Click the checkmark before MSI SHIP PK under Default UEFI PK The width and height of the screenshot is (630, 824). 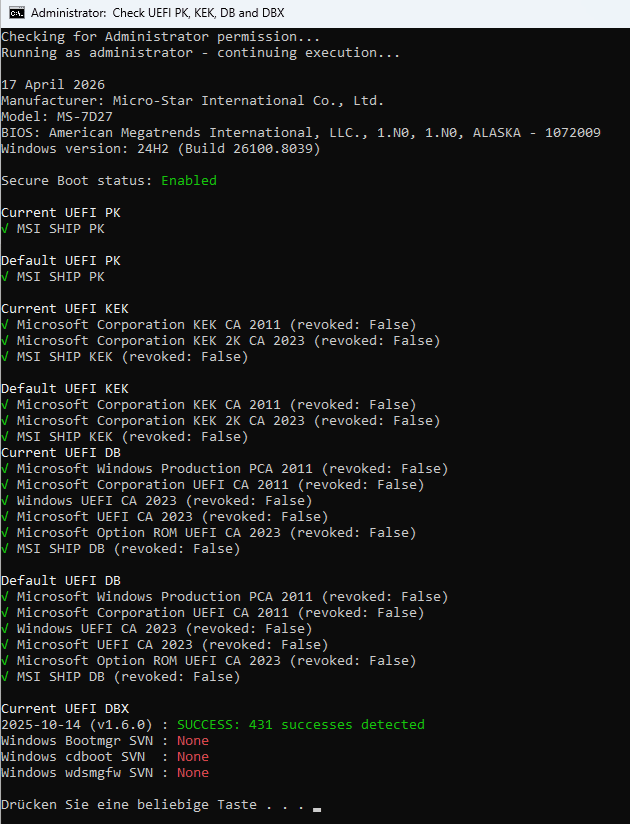point(5,277)
